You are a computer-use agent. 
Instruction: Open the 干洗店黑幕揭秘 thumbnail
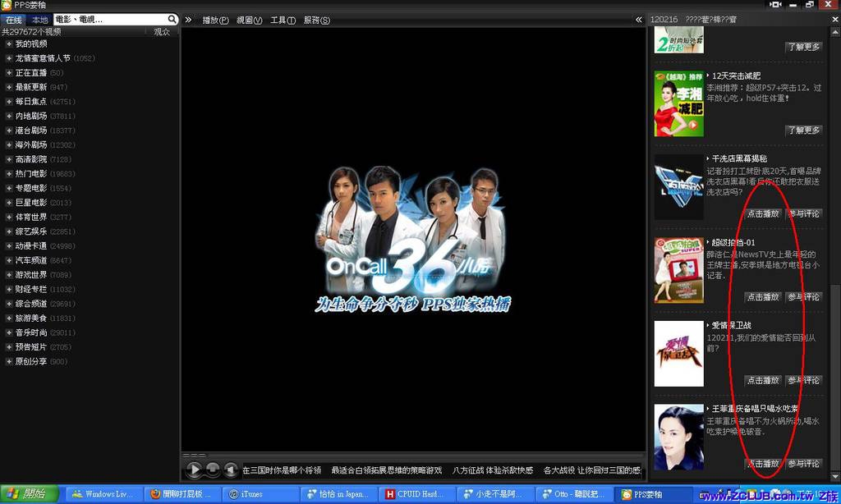pos(678,187)
